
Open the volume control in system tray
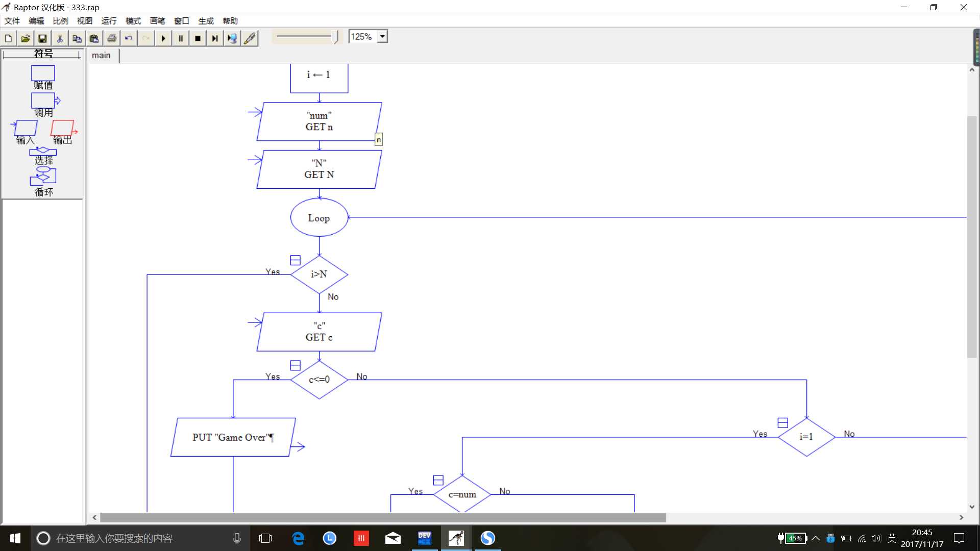pyautogui.click(x=876, y=538)
